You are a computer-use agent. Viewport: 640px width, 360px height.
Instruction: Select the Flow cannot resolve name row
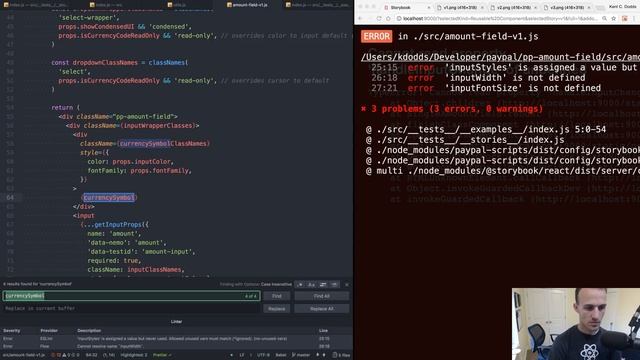pyautogui.click(x=176, y=346)
